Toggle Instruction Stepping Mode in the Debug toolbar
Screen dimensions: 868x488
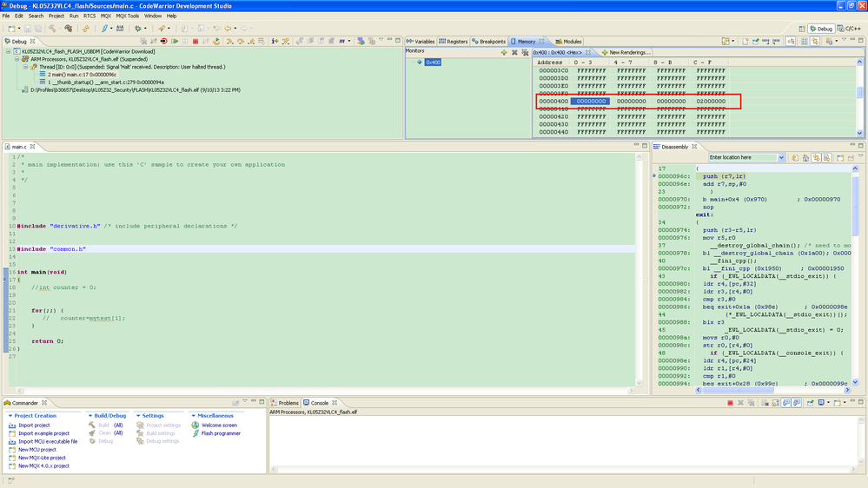click(x=275, y=42)
